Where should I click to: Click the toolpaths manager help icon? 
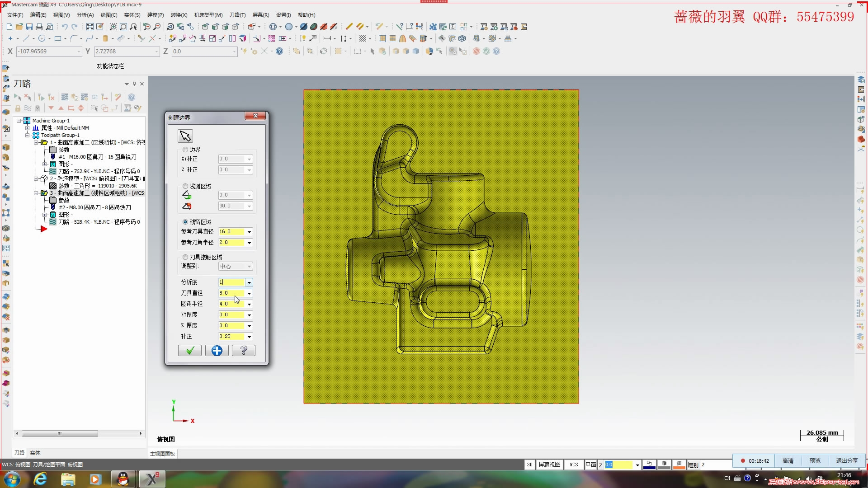(x=132, y=97)
